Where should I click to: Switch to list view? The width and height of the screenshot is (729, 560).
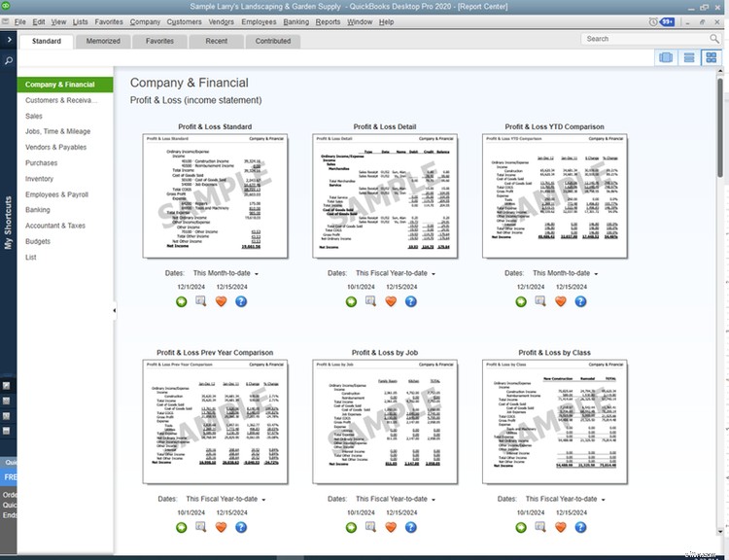[688, 58]
